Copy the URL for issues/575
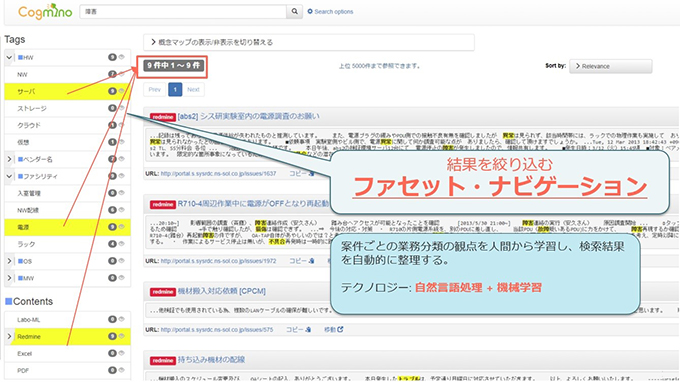Screen dimensions: 680x382 pyautogui.click(x=298, y=330)
